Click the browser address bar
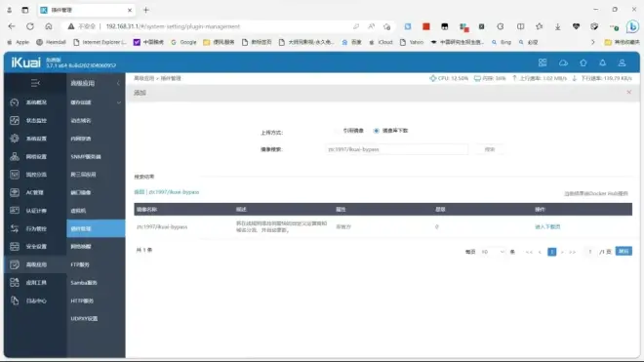Viewport: 644px width, 362px height. [227, 26]
